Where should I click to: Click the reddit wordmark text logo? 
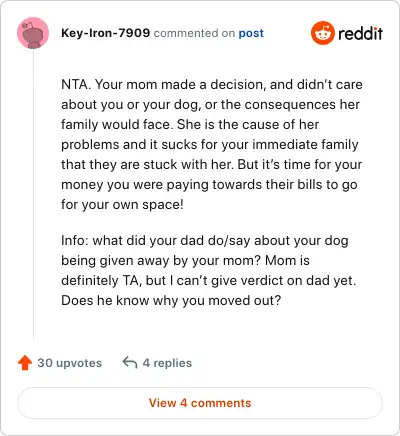pyautogui.click(x=360, y=33)
